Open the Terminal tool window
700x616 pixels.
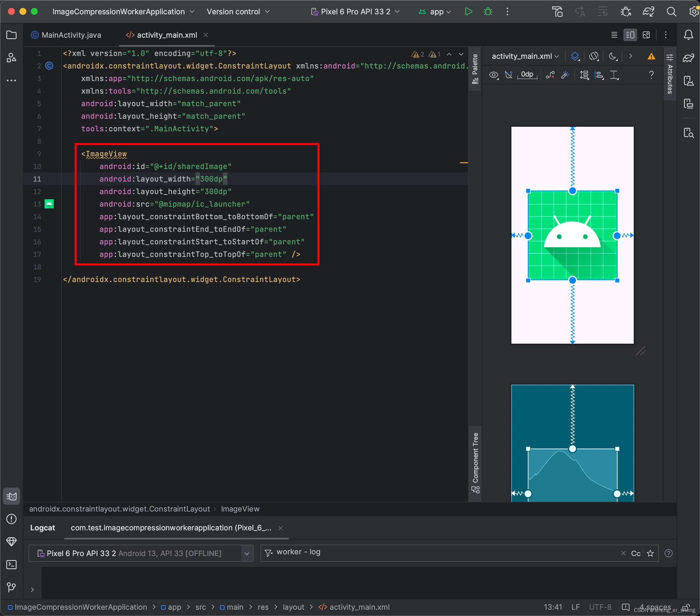pyautogui.click(x=11, y=565)
